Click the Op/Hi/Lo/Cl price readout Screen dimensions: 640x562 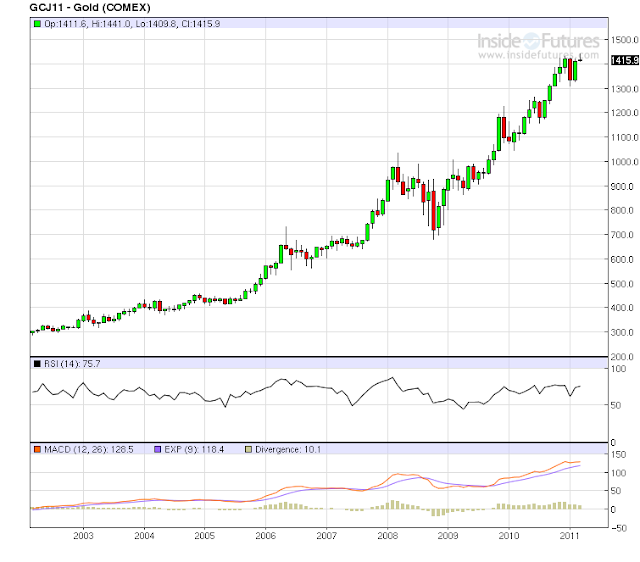[132, 24]
